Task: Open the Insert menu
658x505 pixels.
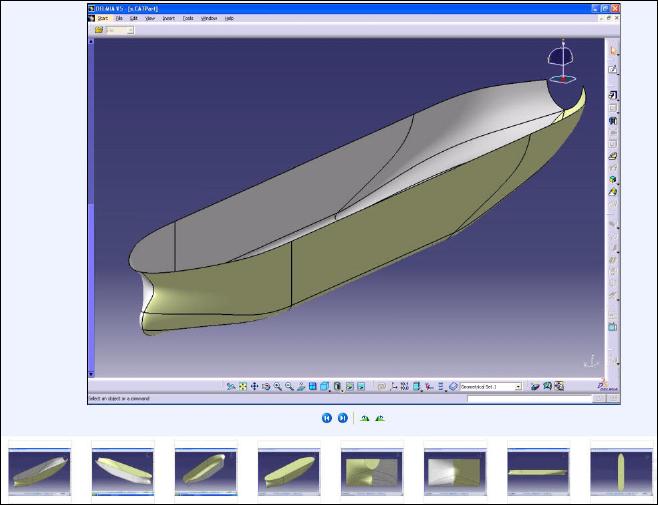Action: (x=167, y=18)
